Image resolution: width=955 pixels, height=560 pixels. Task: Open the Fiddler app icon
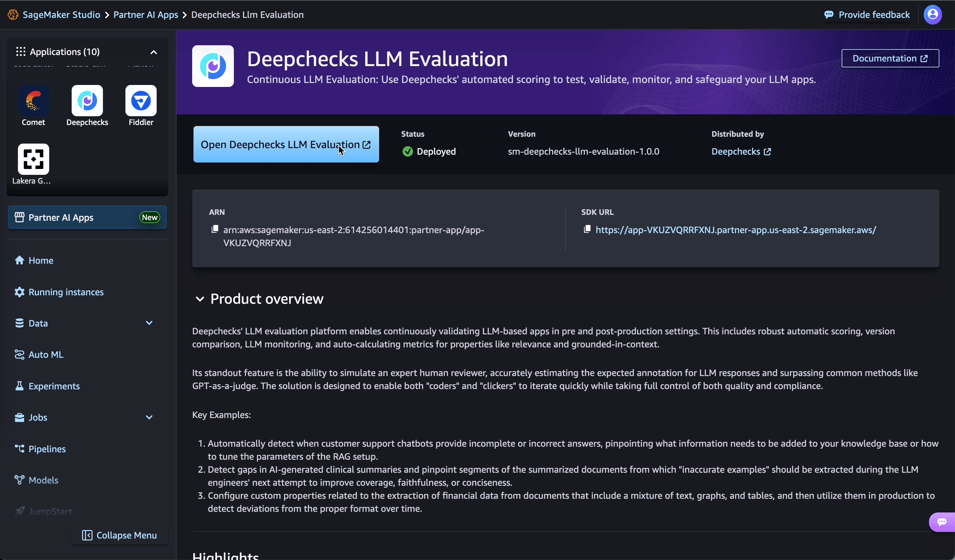coord(141,101)
